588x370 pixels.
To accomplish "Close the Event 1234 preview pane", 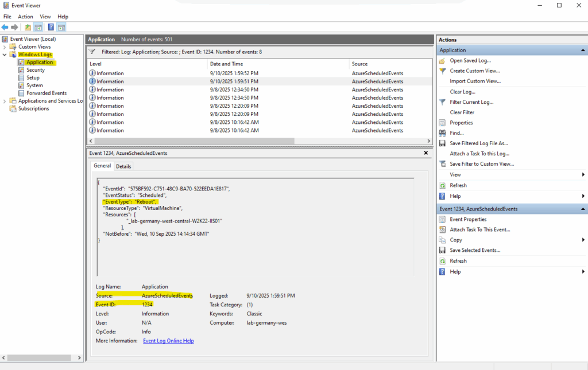I will pyautogui.click(x=426, y=153).
